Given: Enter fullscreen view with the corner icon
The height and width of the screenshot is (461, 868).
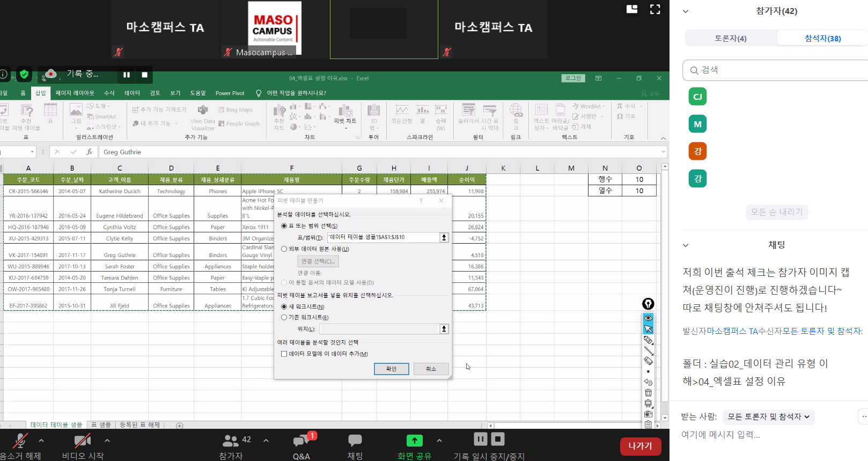Looking at the screenshot, I should (x=655, y=9).
